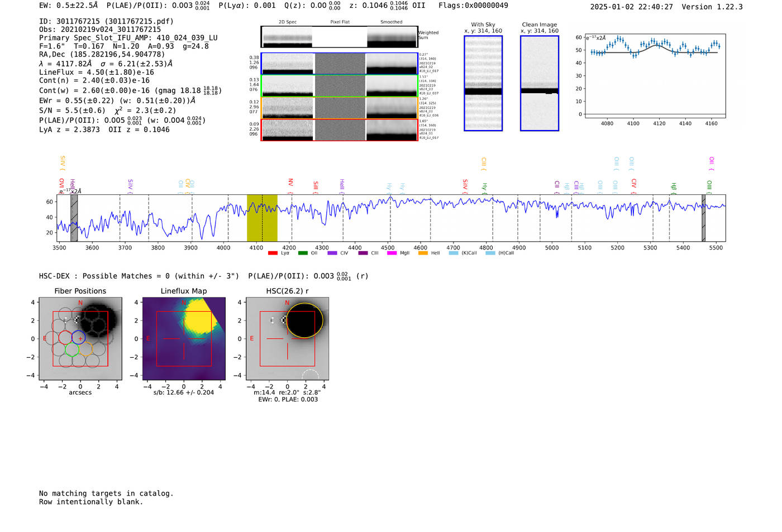Open the Clean Image panel
Image resolution: width=782 pixels, height=532 pixels.
[x=540, y=83]
